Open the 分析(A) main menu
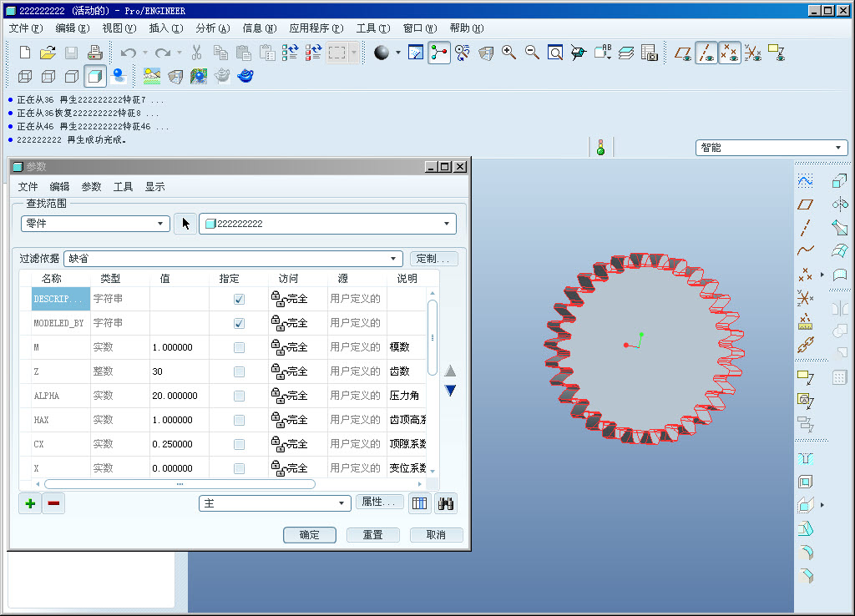This screenshot has height=616, width=855. (213, 28)
